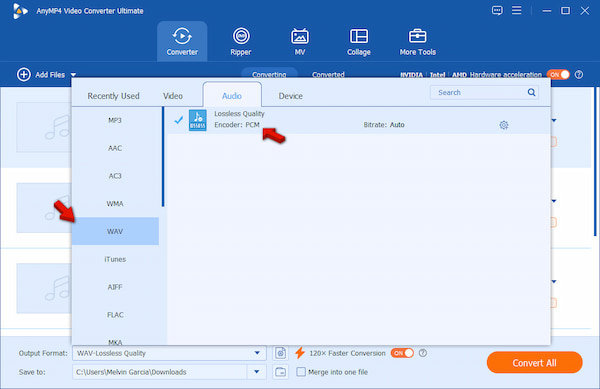
Task: Select WAV format in list
Action: click(115, 231)
